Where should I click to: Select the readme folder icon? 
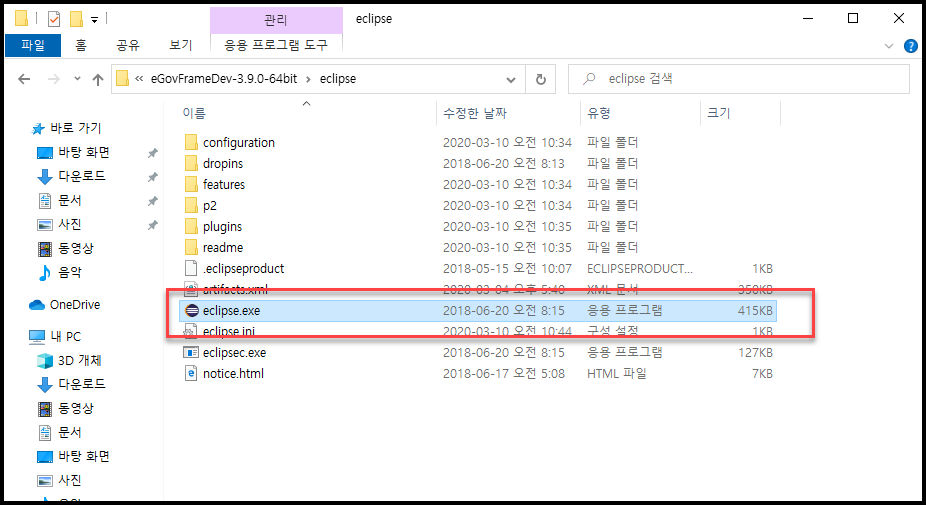coord(191,247)
